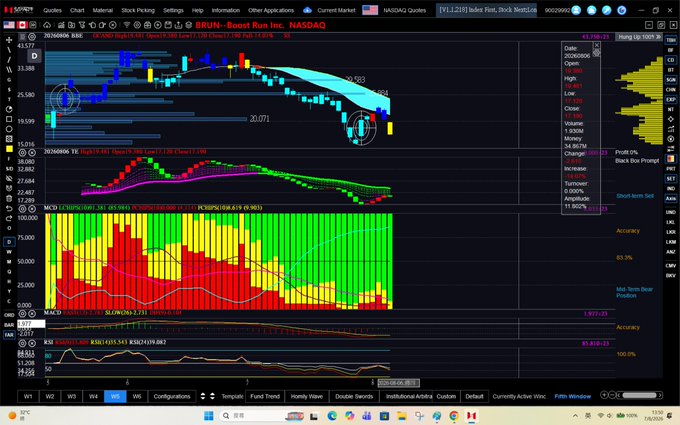Open the Chart menu

point(77,10)
